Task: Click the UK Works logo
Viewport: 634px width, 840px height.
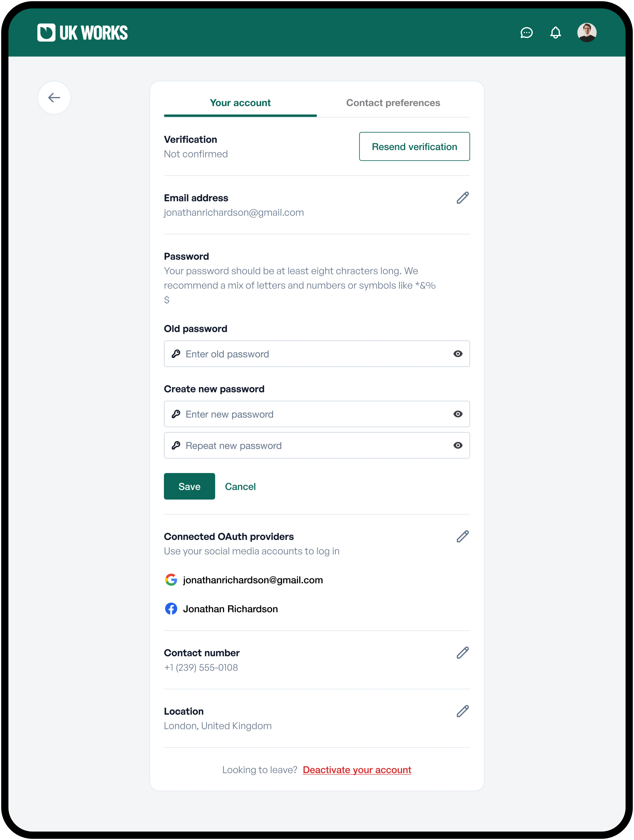Action: (x=82, y=33)
